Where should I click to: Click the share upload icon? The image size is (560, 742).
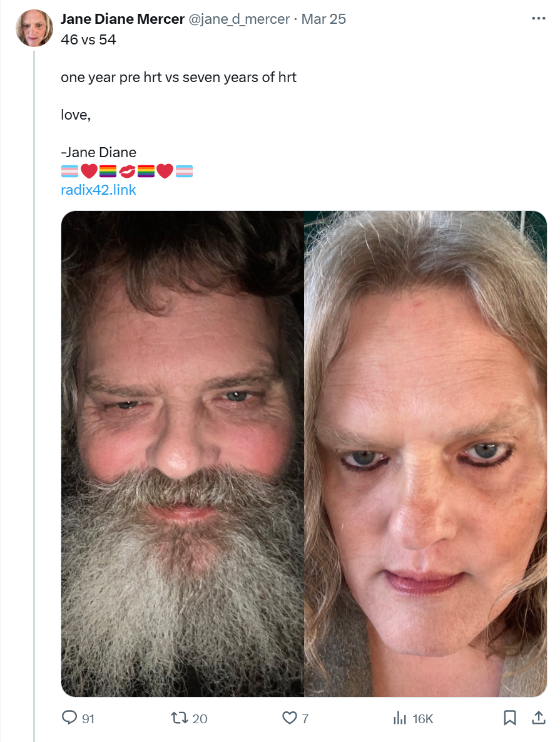tap(538, 718)
